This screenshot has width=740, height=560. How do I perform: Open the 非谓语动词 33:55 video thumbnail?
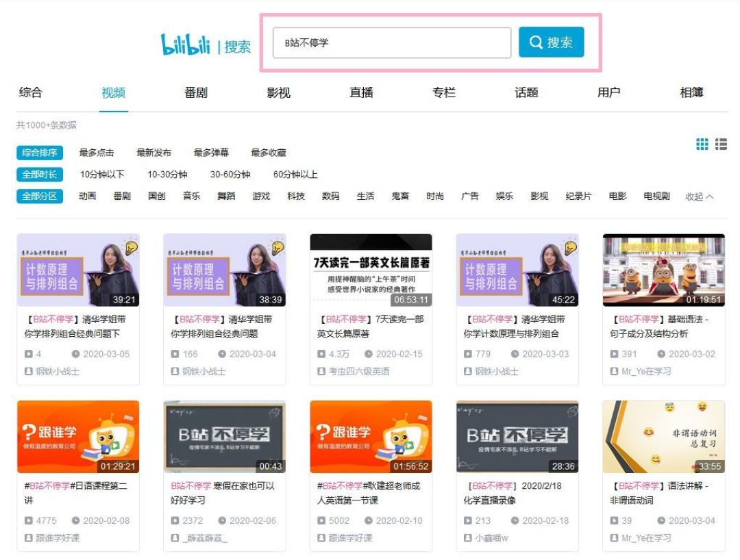click(x=663, y=437)
